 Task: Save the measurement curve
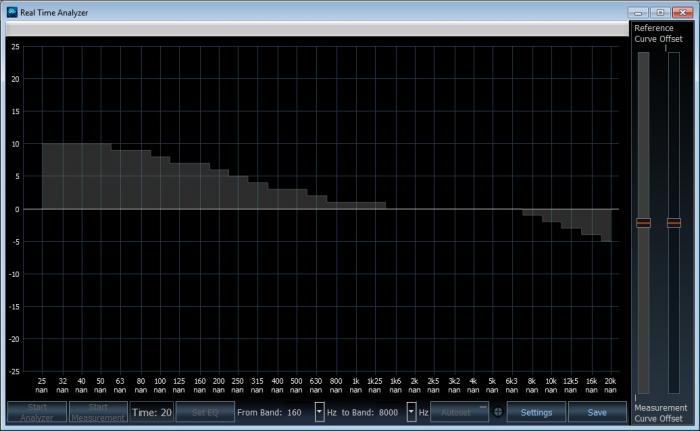click(597, 412)
